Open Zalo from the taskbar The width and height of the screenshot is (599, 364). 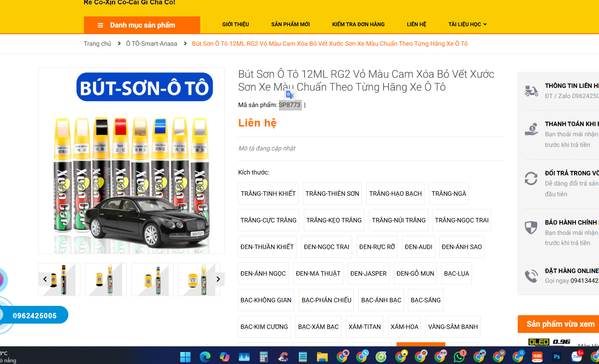click(577, 356)
